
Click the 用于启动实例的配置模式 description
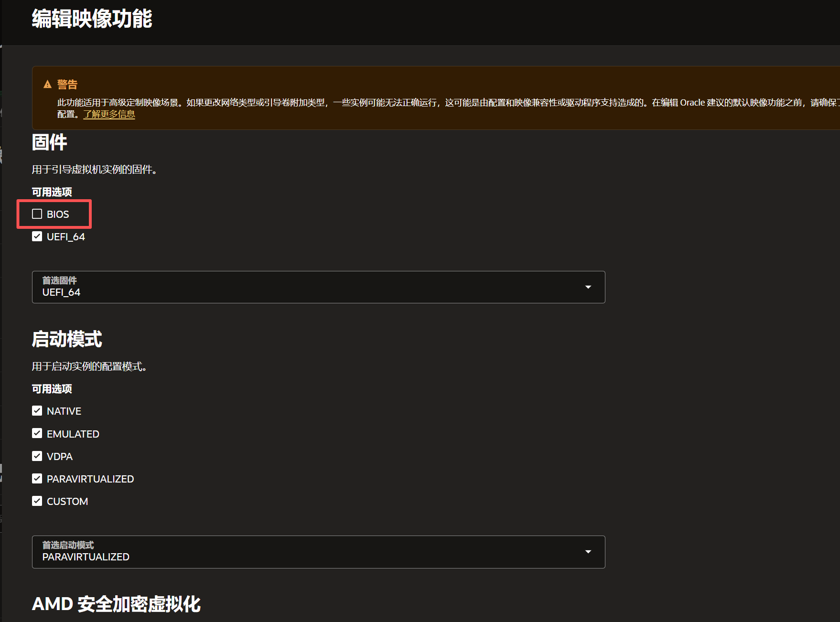(x=89, y=366)
